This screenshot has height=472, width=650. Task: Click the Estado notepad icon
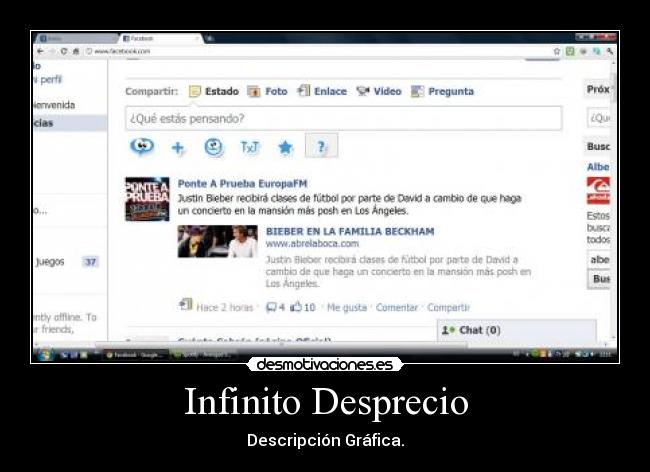pos(195,91)
